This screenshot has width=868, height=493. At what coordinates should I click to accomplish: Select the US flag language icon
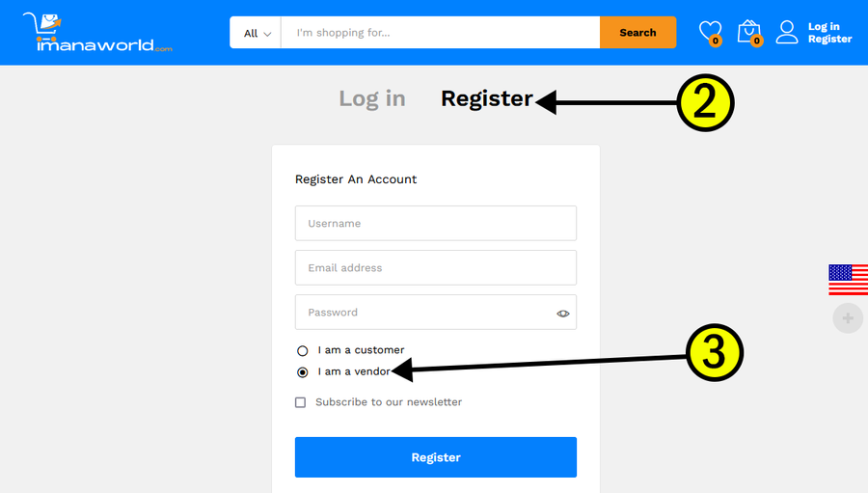pos(848,280)
